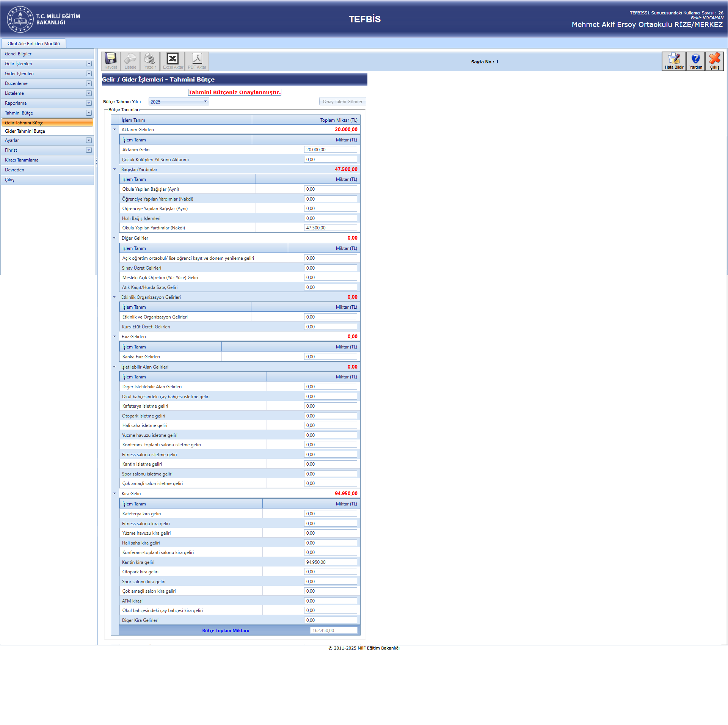The height and width of the screenshot is (725, 728).
Task: Expand the Gelir İşlemleri sidebar menu
Action: pyautogui.click(x=89, y=64)
